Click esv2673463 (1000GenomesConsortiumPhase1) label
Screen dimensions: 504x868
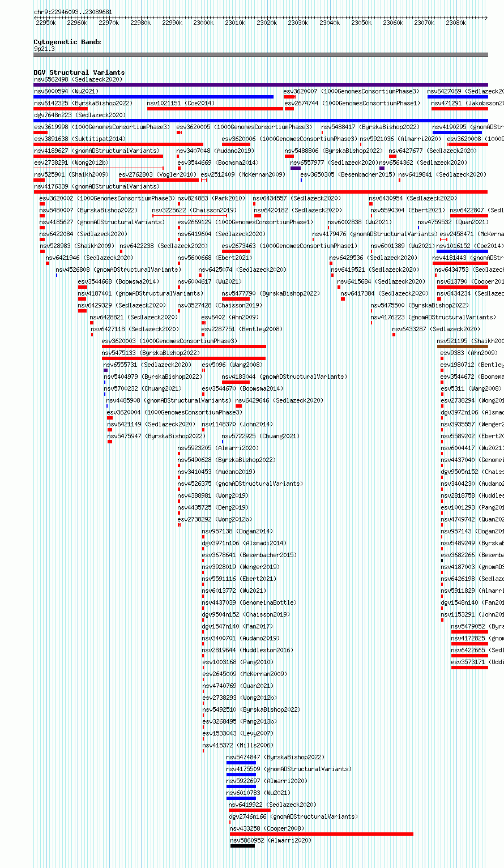tap(289, 246)
